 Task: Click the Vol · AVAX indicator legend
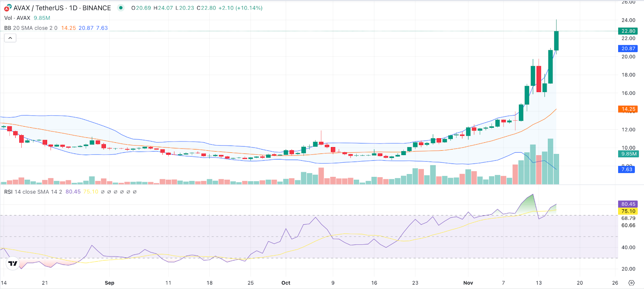[x=17, y=18]
